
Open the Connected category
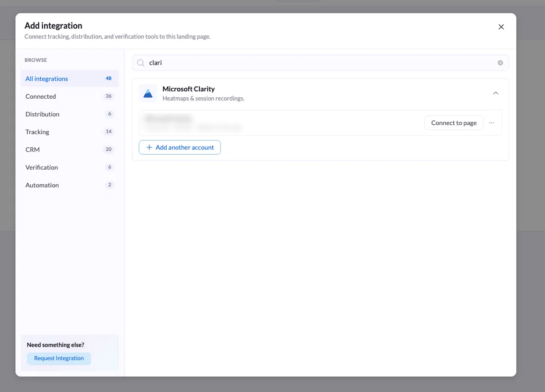point(70,96)
